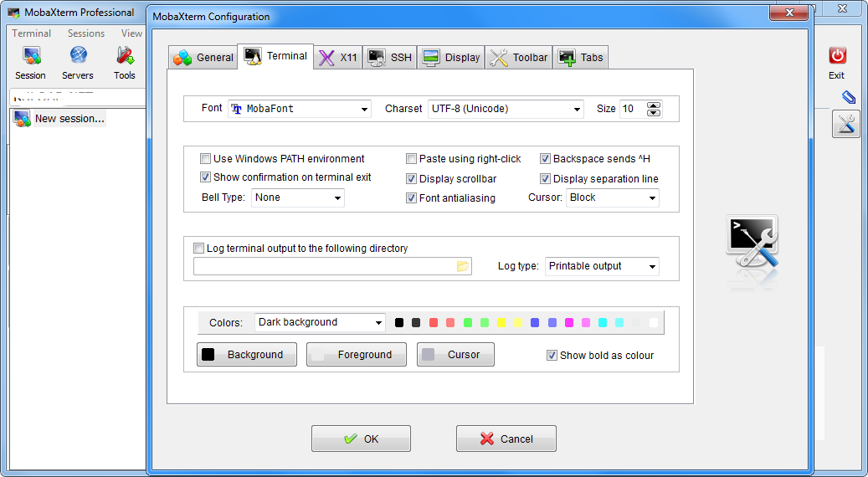Screen dimensions: 868x477
Task: Pick the bright red color swatch
Action: coord(434,323)
